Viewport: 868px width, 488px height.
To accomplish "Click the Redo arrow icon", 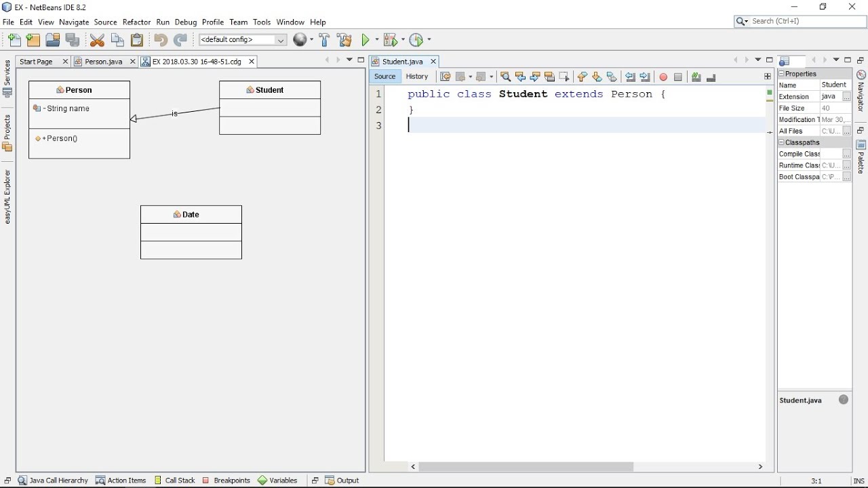I will [180, 40].
